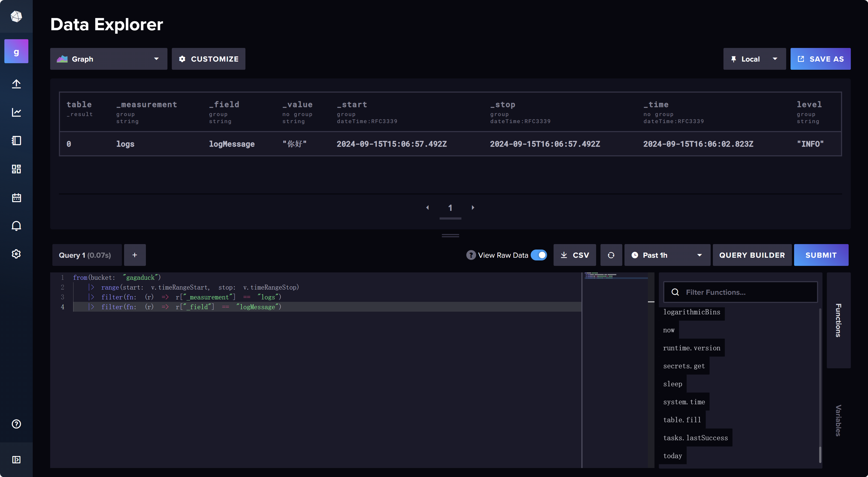This screenshot has width=868, height=477.
Task: Open the Tasks calendar icon
Action: [x=16, y=197]
